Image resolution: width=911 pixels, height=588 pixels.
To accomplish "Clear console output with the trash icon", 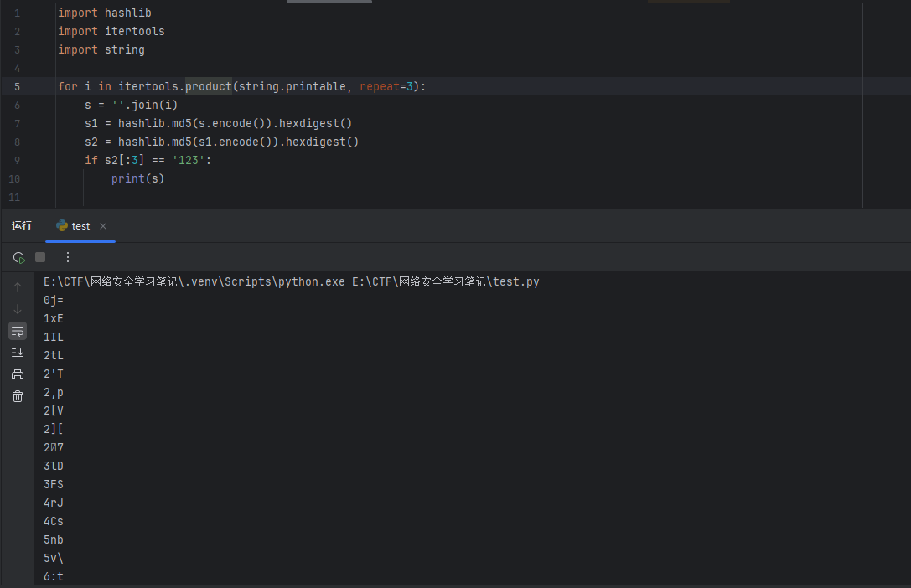I will point(18,396).
